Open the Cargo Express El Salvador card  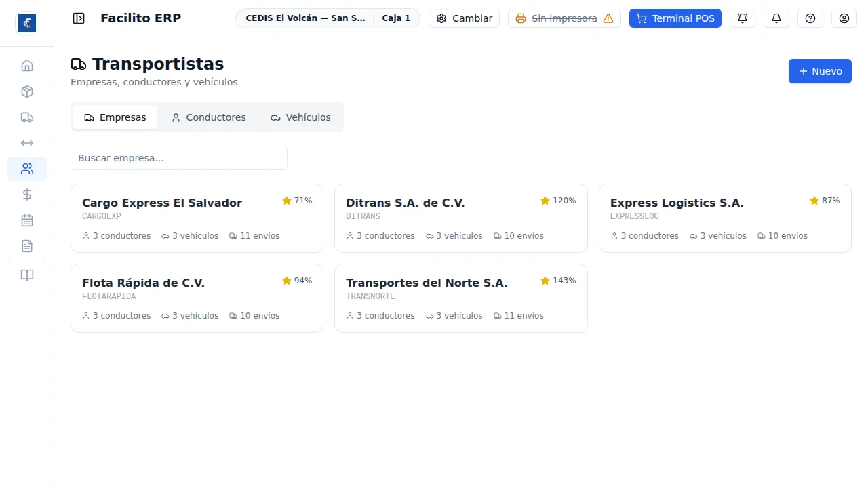click(197, 218)
